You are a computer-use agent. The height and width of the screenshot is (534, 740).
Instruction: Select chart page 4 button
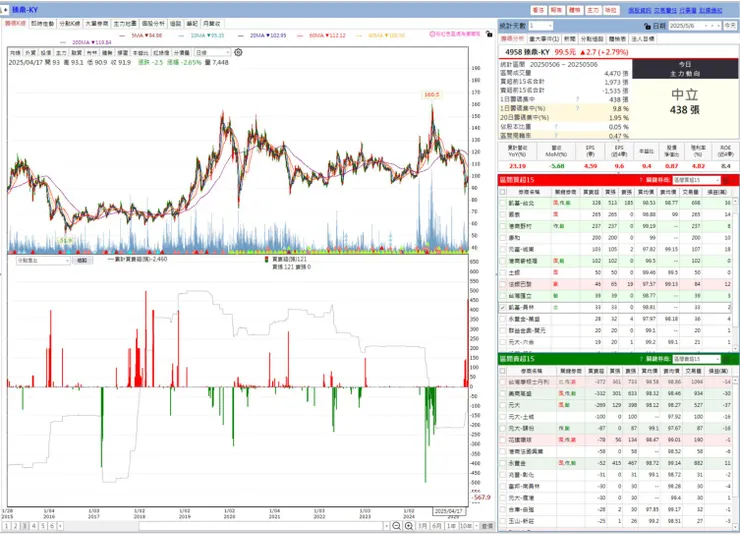[34, 526]
